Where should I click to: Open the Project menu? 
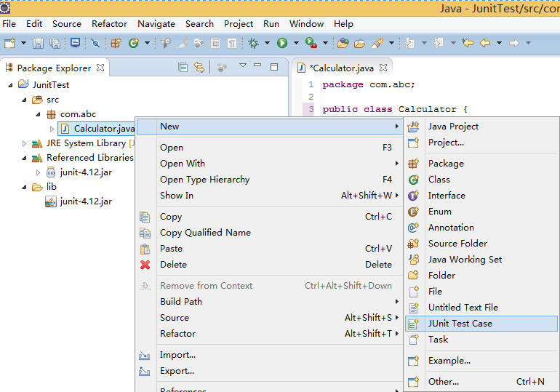coord(239,24)
